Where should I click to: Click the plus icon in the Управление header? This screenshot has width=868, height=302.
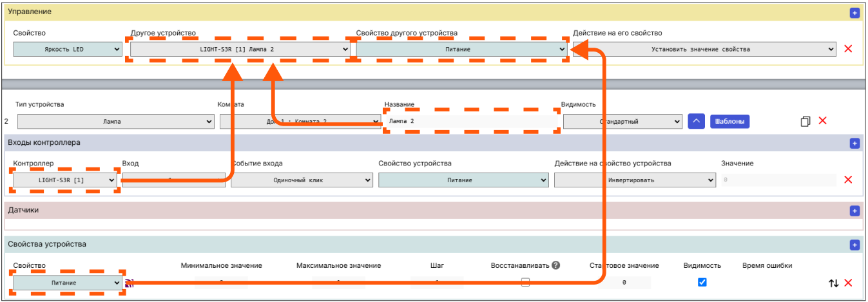pyautogui.click(x=854, y=12)
